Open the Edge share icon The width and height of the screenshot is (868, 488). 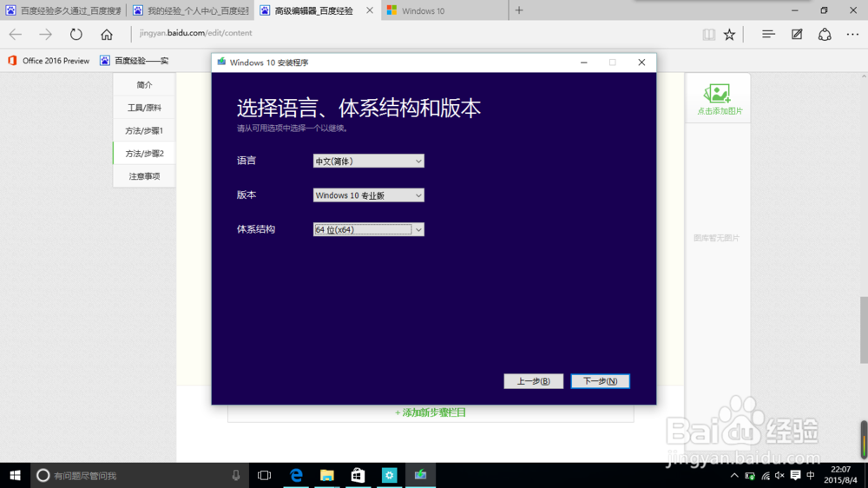pyautogui.click(x=825, y=35)
